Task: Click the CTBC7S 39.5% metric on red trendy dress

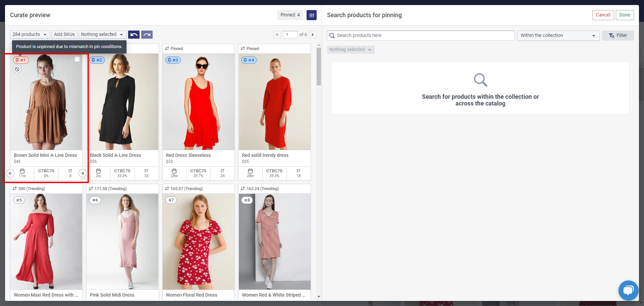Action: coord(274,173)
